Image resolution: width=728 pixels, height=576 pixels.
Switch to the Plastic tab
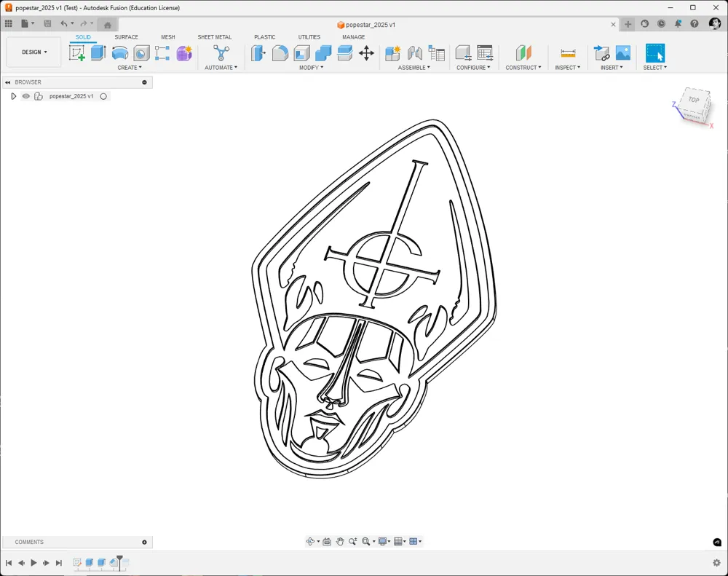(265, 37)
